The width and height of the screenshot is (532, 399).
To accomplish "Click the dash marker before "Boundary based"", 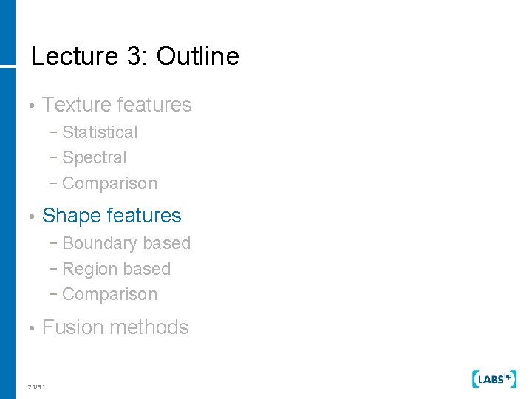I will (x=56, y=244).
